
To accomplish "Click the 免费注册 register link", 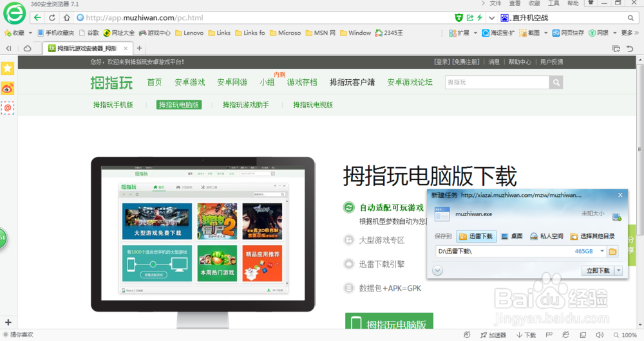I will point(466,62).
